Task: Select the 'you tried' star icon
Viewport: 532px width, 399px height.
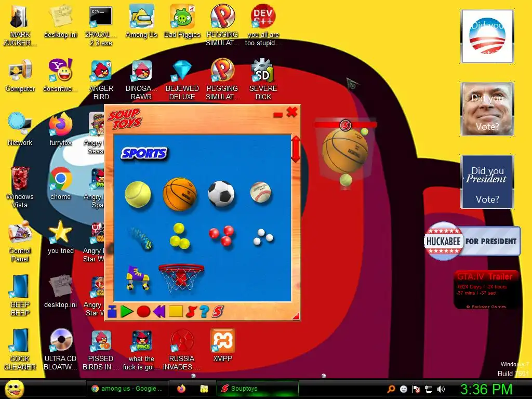Action: pos(60,237)
